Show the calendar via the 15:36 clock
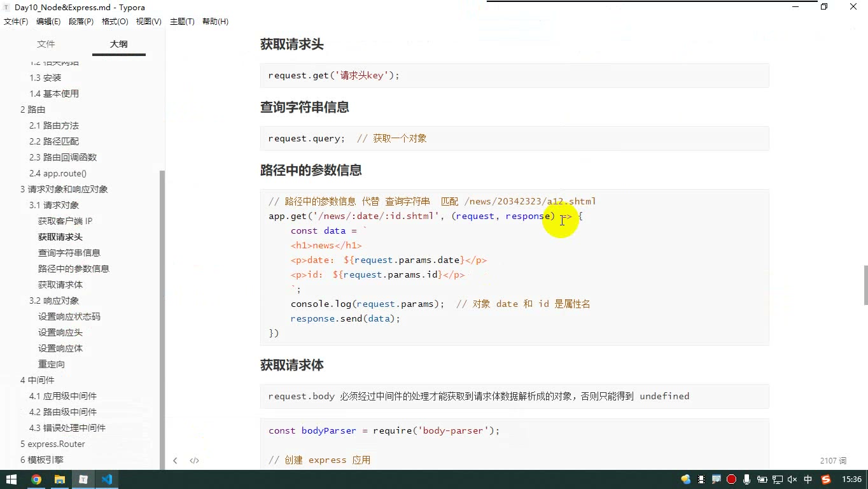 coord(851,479)
